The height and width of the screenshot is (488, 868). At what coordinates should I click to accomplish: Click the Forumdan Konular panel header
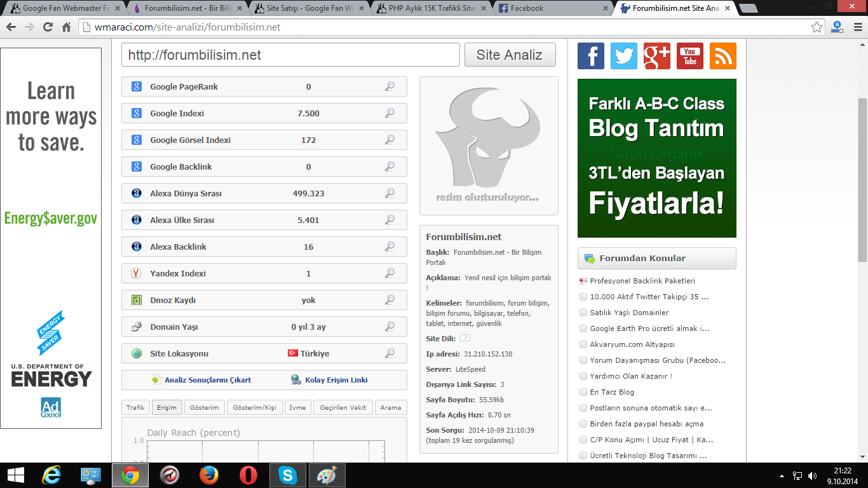(657, 259)
